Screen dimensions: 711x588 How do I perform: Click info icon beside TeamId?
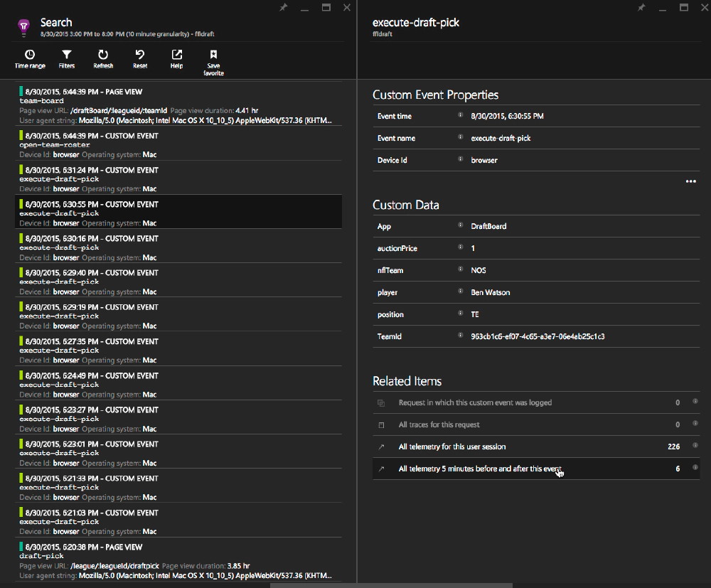click(x=460, y=336)
